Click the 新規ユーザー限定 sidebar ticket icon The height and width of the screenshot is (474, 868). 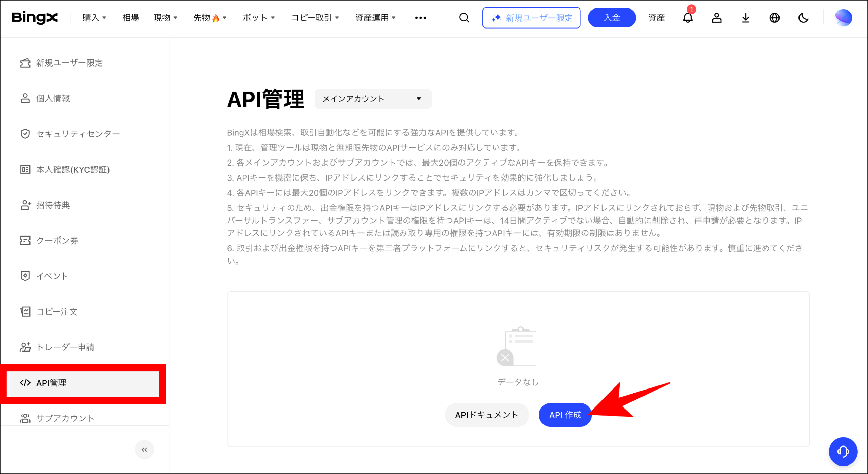25,63
